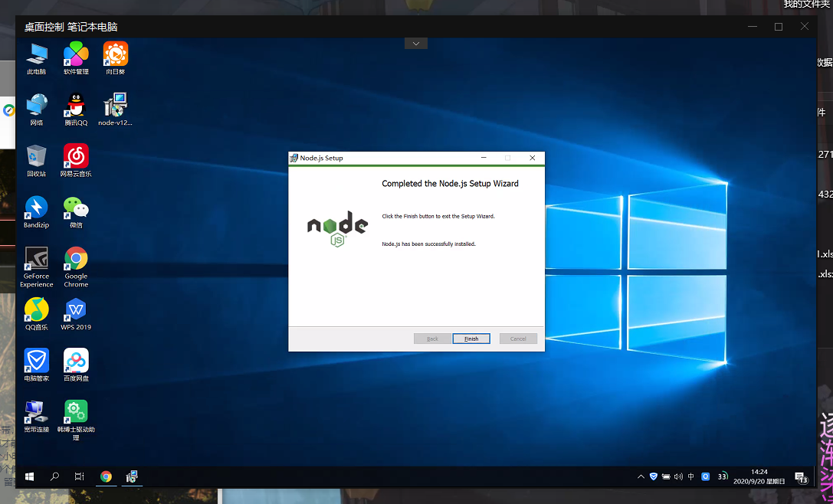Open the WeChat desktop icon
833x504 pixels.
76,208
